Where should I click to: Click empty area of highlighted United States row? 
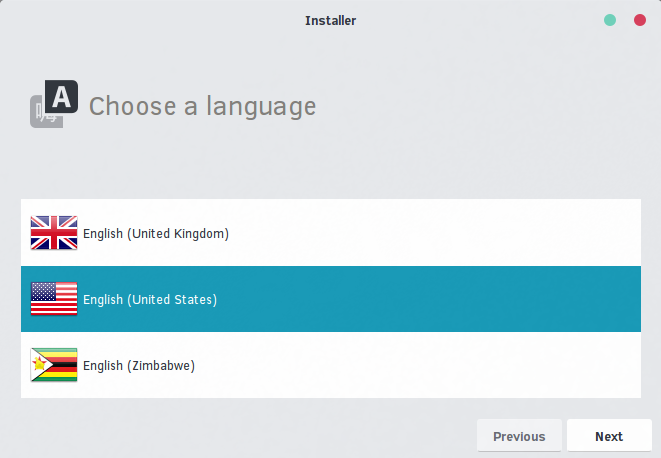(x=422, y=299)
